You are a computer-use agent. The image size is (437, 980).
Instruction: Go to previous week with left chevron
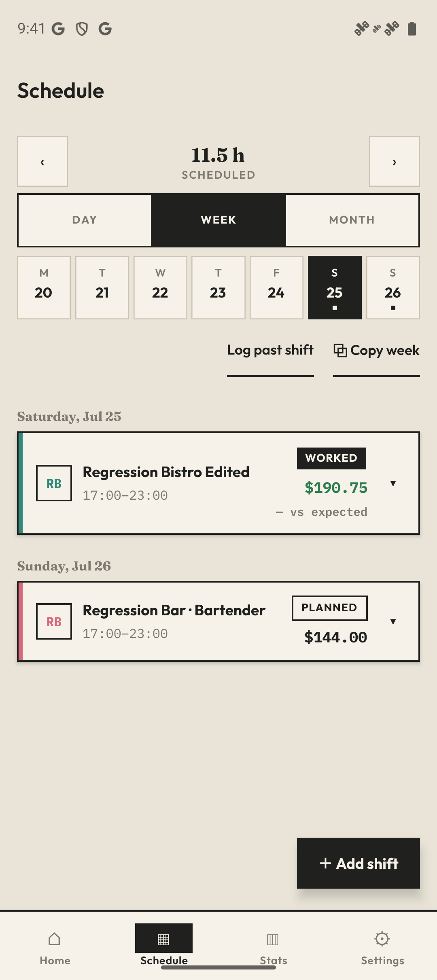42,161
